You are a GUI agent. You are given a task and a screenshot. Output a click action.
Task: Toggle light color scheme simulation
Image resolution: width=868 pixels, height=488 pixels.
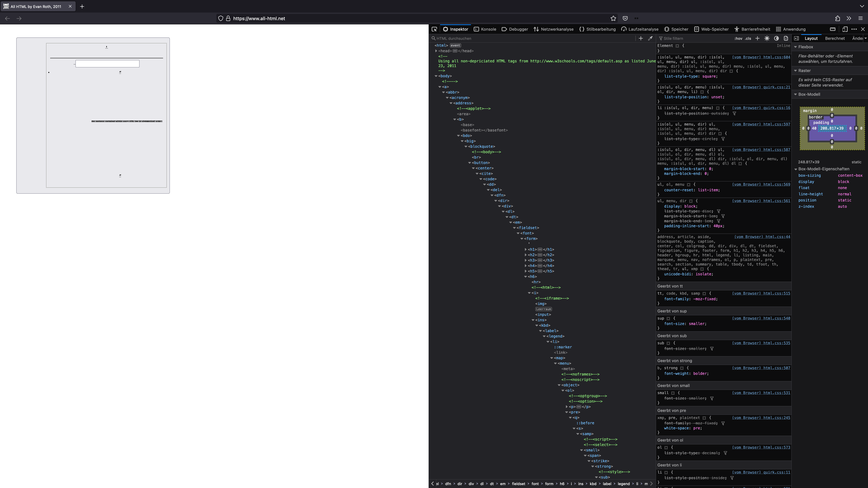tap(767, 38)
